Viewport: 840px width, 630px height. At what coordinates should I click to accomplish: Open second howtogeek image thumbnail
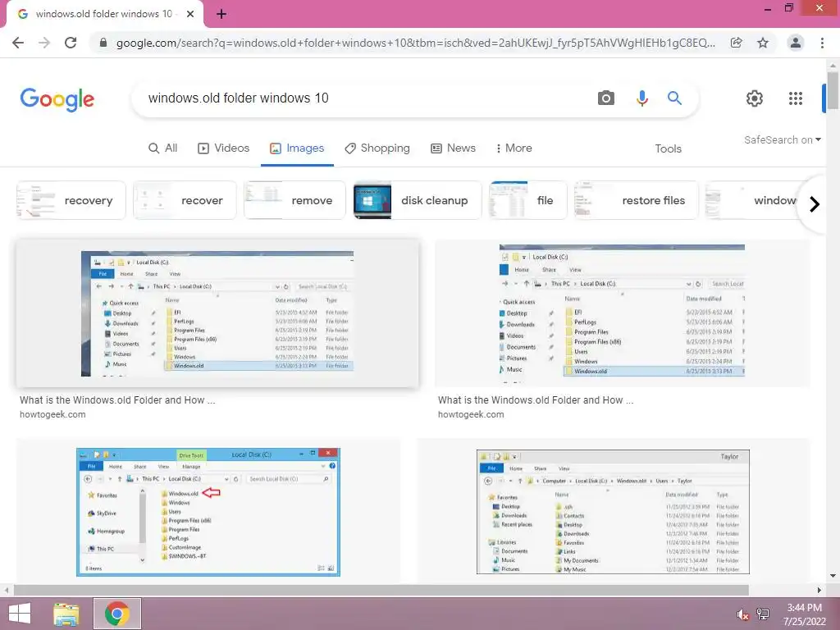click(622, 313)
